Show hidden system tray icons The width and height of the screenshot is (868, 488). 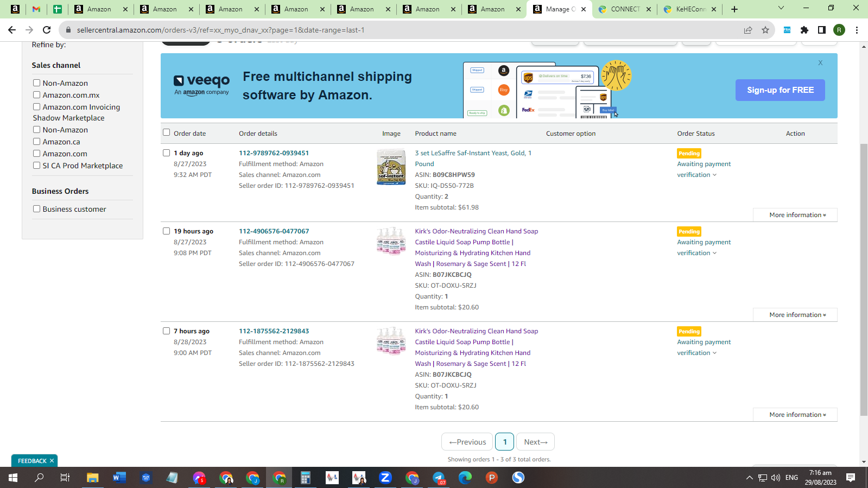[x=750, y=478]
